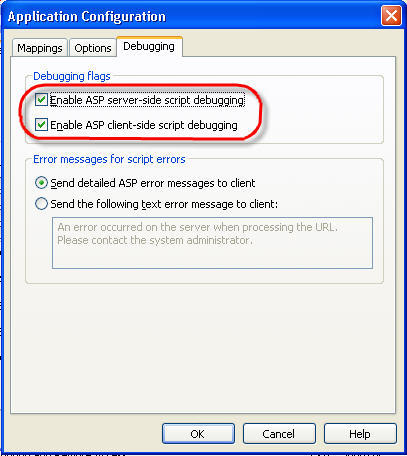Viewport: 407px width, 456px height.
Task: Open the Options tab
Action: [93, 48]
